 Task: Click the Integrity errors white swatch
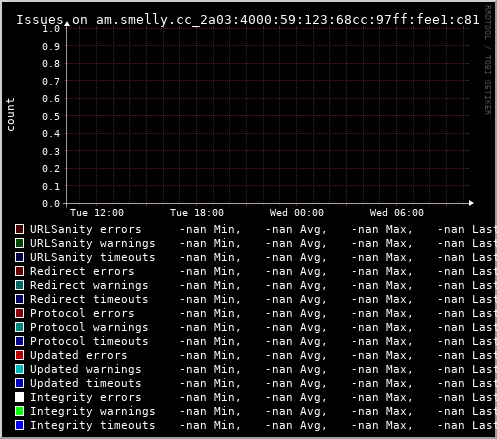[20, 397]
